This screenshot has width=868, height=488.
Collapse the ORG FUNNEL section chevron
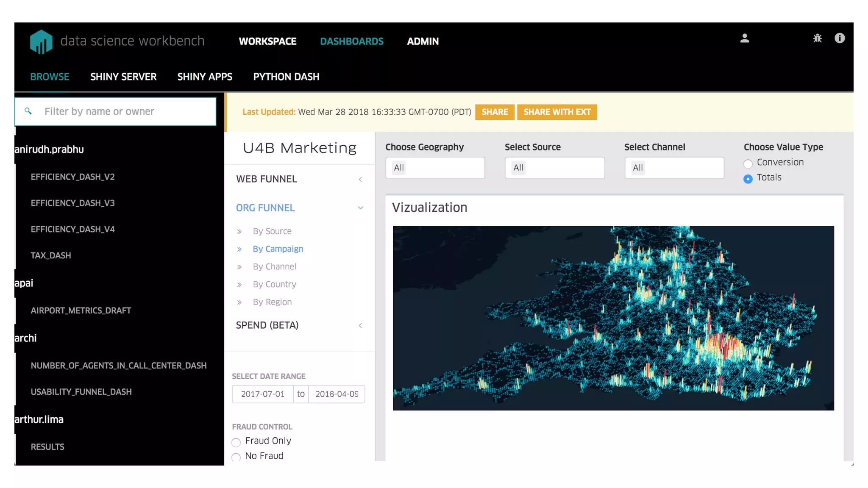(360, 208)
